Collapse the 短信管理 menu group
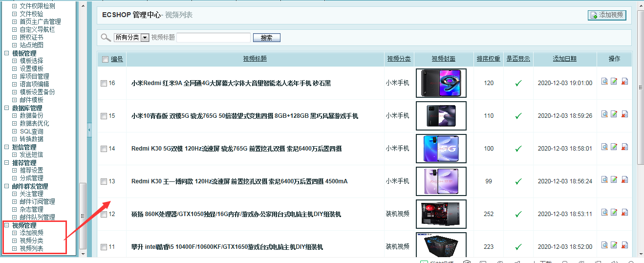The image size is (644, 263). point(6,147)
